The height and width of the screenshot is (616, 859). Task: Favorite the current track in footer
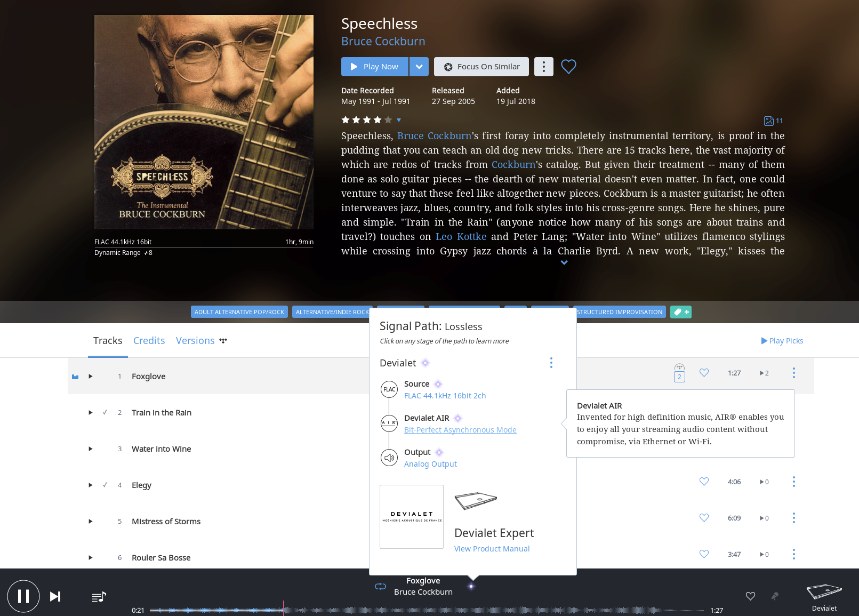click(750, 596)
